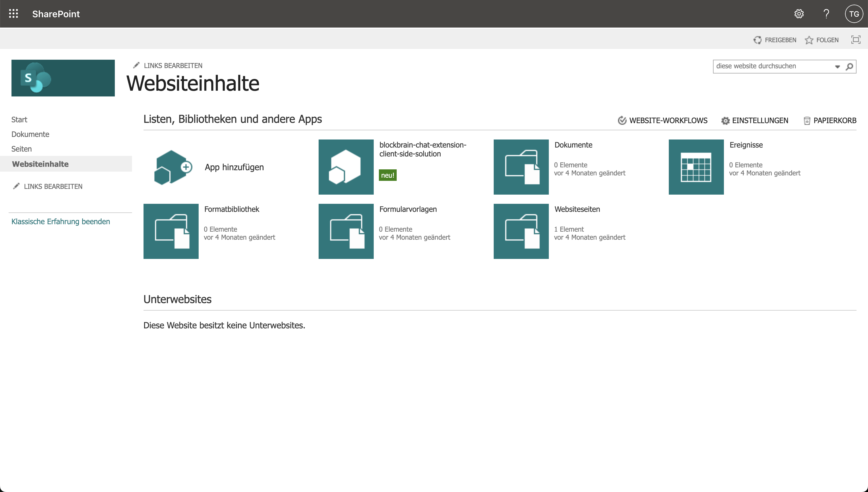Click the site search input field
Viewport: 868px width, 492px height.
pyautogui.click(x=772, y=66)
